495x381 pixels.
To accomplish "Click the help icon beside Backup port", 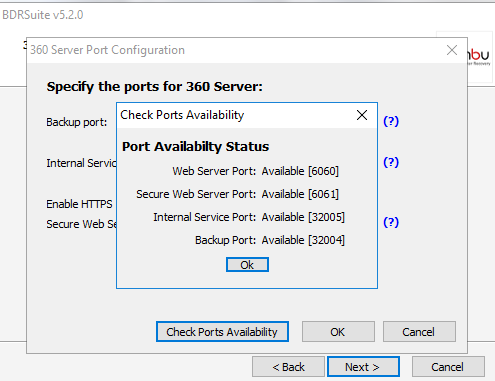I will [x=391, y=121].
